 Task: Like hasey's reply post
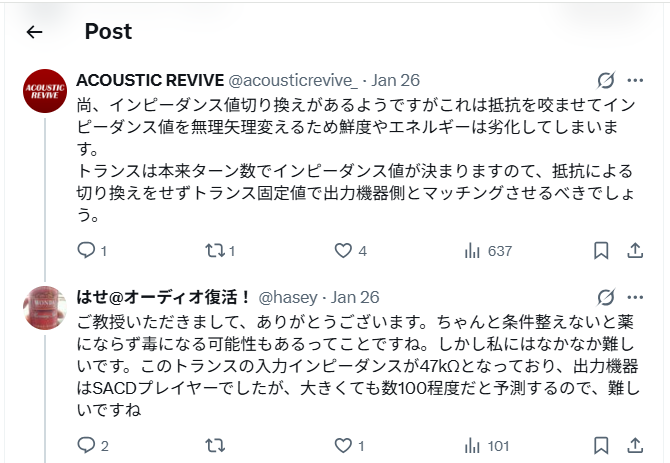point(343,445)
